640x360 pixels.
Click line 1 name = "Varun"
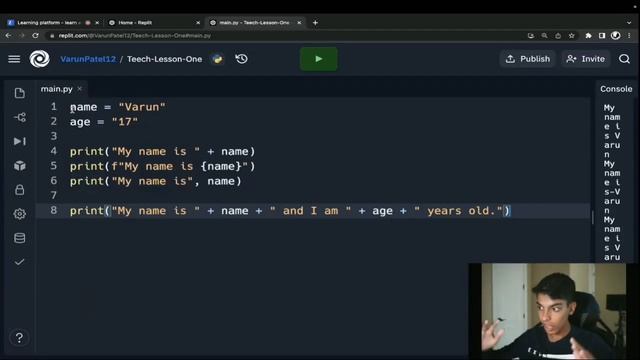pos(118,107)
